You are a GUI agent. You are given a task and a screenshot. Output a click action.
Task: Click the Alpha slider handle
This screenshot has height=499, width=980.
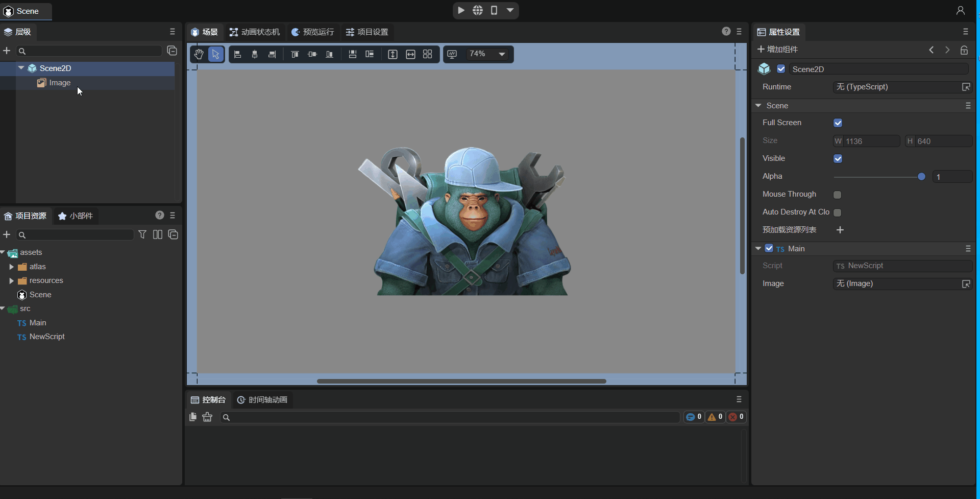(x=921, y=177)
